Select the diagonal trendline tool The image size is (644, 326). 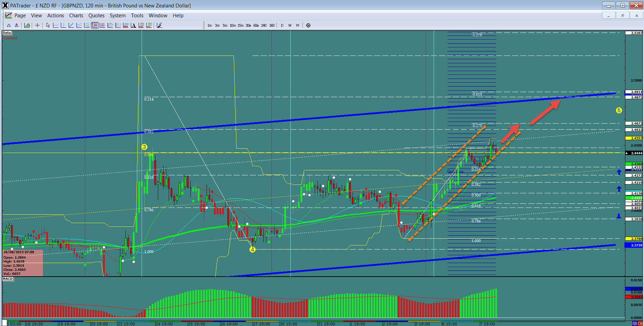[71, 25]
